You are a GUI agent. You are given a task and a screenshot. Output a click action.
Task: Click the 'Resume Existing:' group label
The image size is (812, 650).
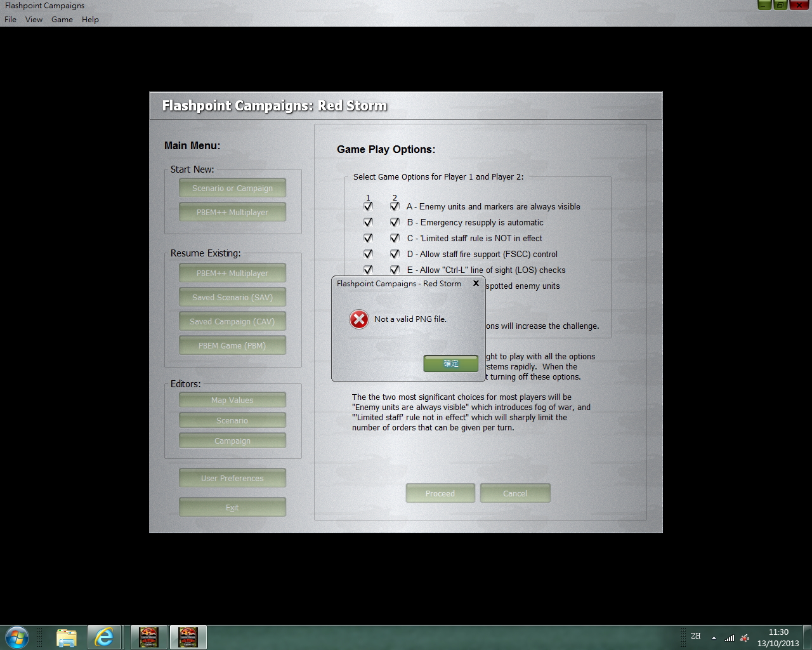[206, 253]
